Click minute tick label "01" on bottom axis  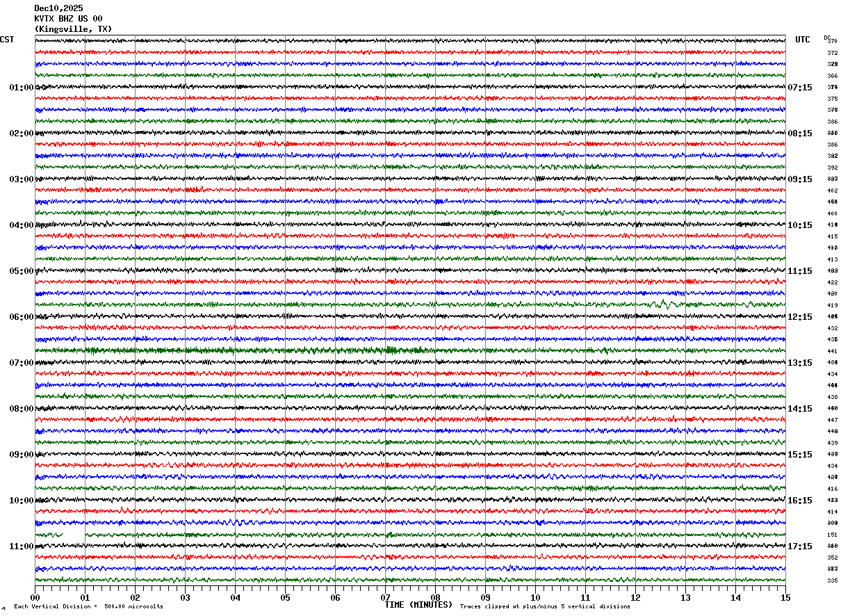tap(85, 598)
